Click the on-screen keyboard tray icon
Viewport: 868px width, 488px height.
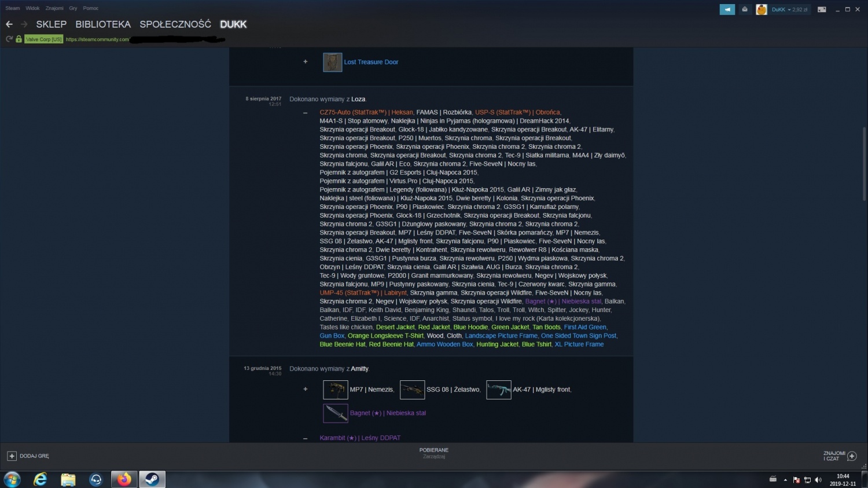[773, 479]
